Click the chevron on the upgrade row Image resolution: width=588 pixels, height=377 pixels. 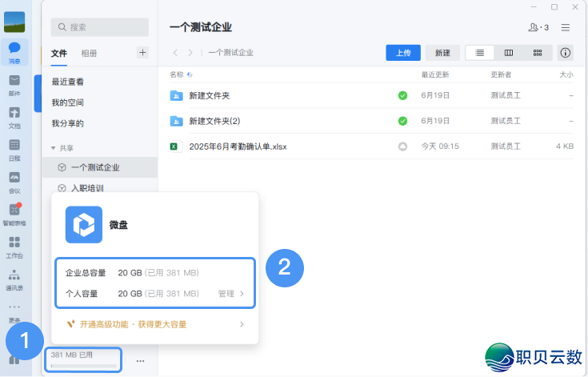[242, 324]
